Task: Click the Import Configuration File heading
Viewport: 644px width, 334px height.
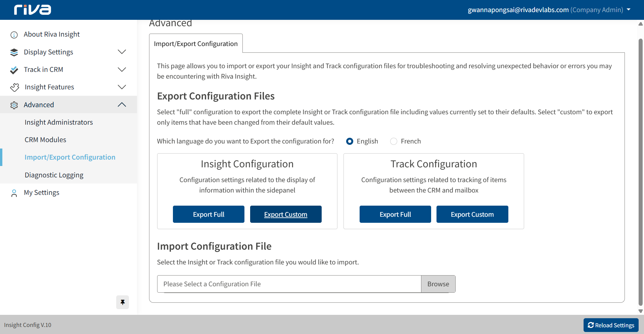Action: pyautogui.click(x=214, y=246)
